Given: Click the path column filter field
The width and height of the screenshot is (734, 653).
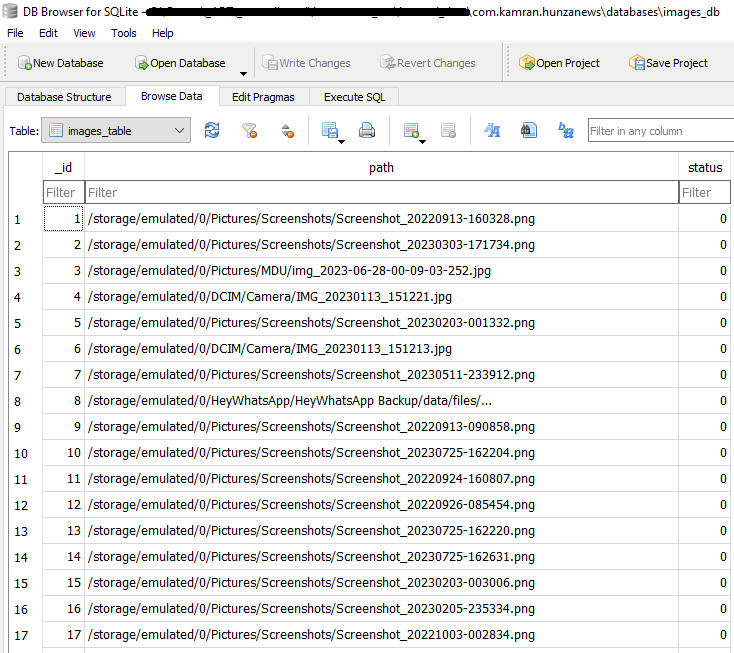Looking at the screenshot, I should click(x=381, y=192).
